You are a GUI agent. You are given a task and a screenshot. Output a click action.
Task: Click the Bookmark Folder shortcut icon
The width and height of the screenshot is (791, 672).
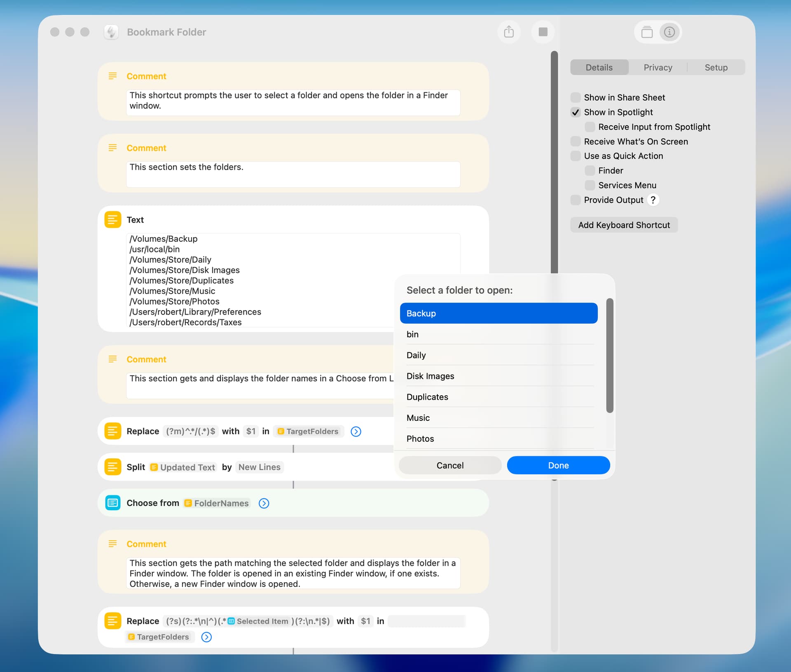(x=111, y=32)
